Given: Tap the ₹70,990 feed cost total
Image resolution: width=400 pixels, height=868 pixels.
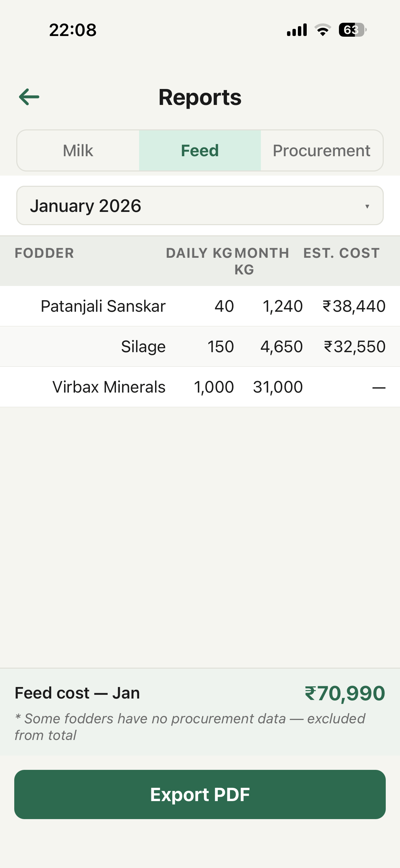Looking at the screenshot, I should (x=345, y=693).
